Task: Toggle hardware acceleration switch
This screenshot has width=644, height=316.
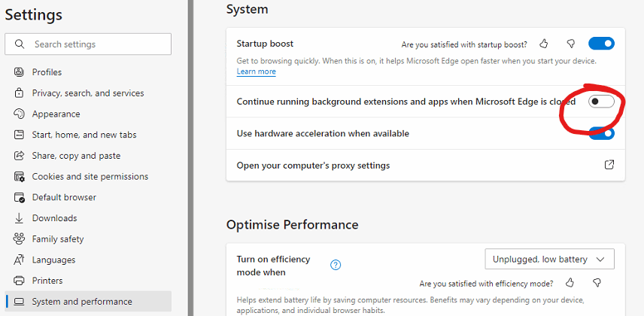Action: coord(601,133)
